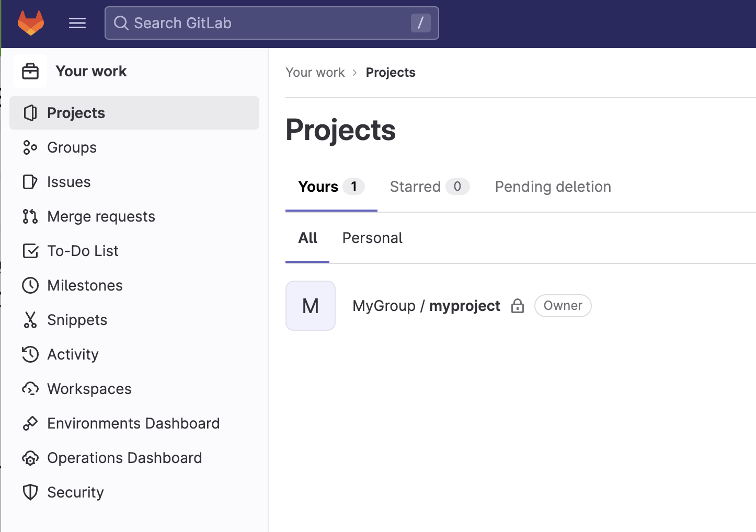Click the To-Do List checkmark icon
The width and height of the screenshot is (756, 532).
(30, 250)
